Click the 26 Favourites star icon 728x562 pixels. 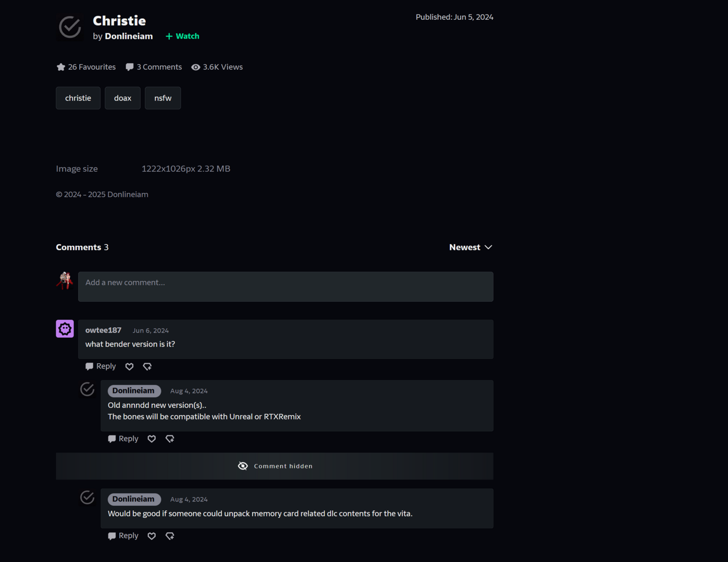[61, 67]
